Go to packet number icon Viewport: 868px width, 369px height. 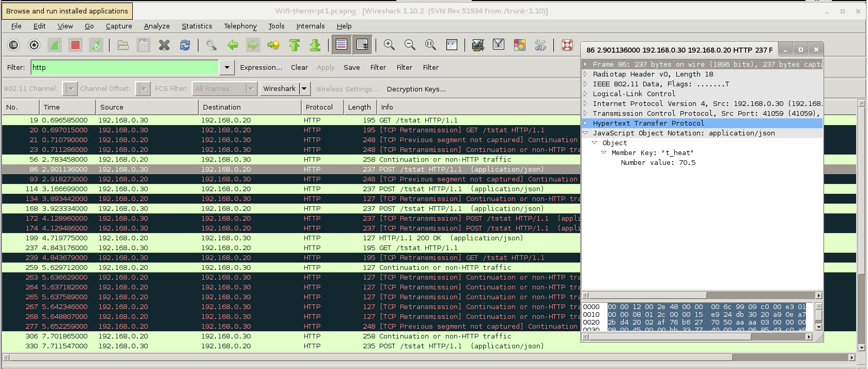274,45
